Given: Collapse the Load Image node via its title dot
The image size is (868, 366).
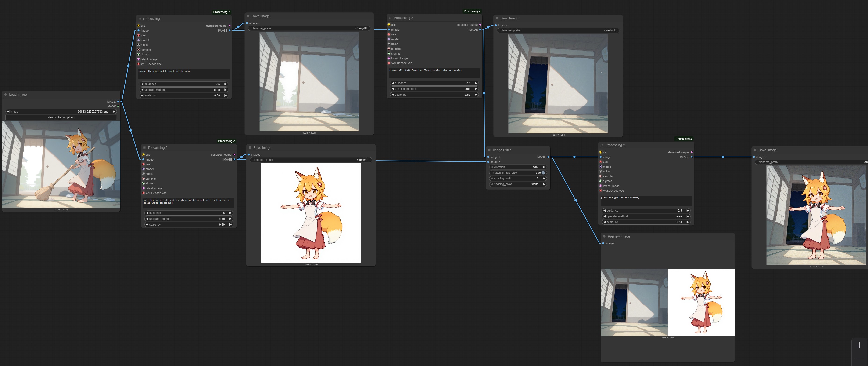Looking at the screenshot, I should (6, 95).
